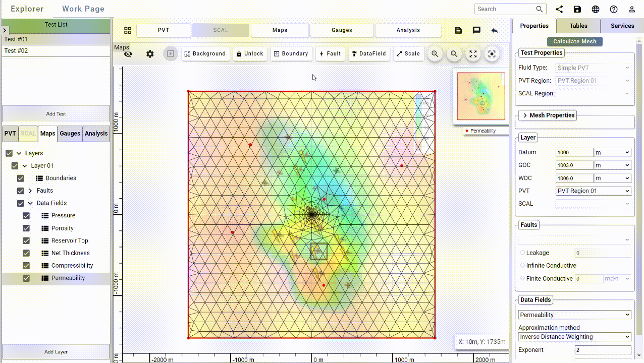
Task: Open the user account icon
Action: pos(631,9)
